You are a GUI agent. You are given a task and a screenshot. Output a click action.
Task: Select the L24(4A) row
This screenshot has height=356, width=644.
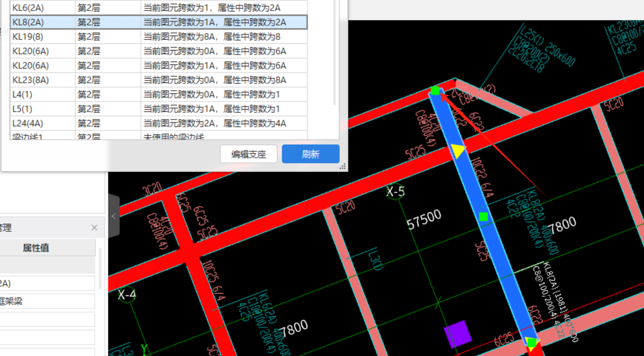pyautogui.click(x=159, y=123)
